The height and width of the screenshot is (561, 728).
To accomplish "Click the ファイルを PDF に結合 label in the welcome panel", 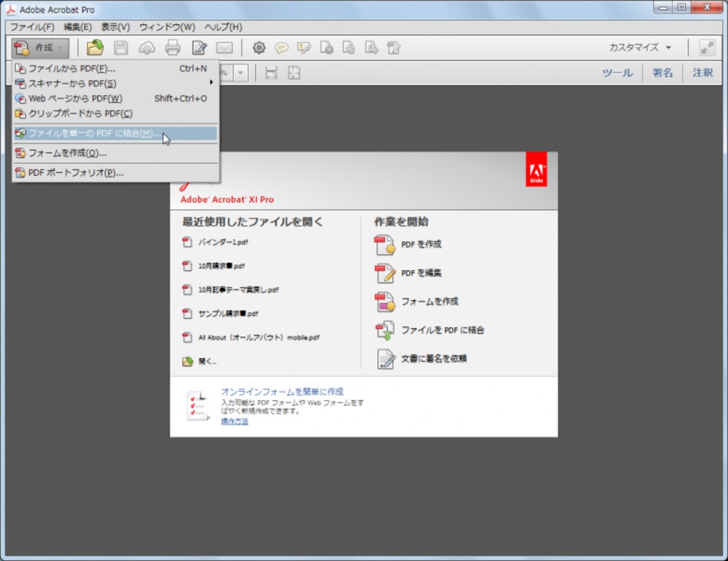I will click(442, 330).
